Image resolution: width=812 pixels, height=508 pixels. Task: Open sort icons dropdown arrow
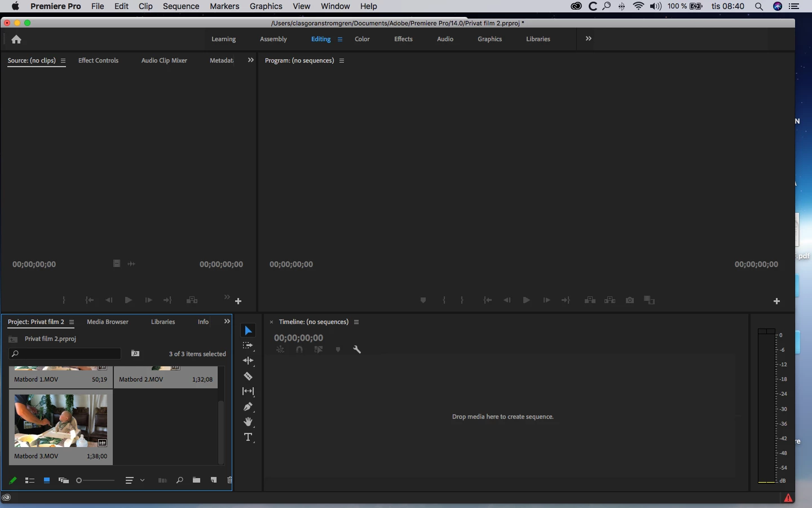click(143, 480)
